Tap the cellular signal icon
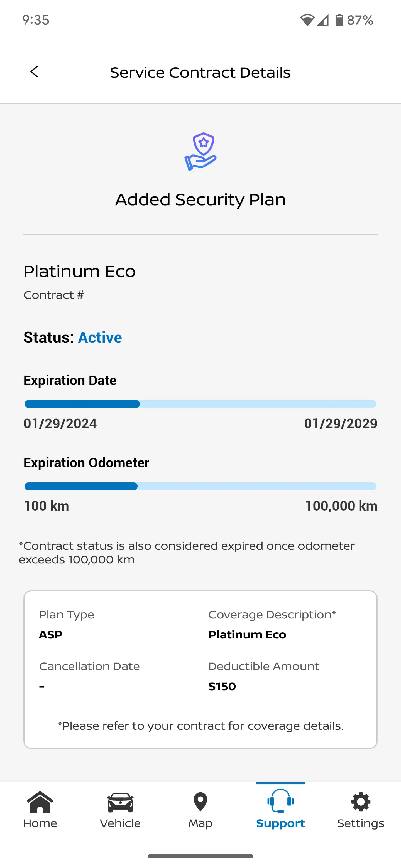Screen dimensions: 401x868 [323, 20]
